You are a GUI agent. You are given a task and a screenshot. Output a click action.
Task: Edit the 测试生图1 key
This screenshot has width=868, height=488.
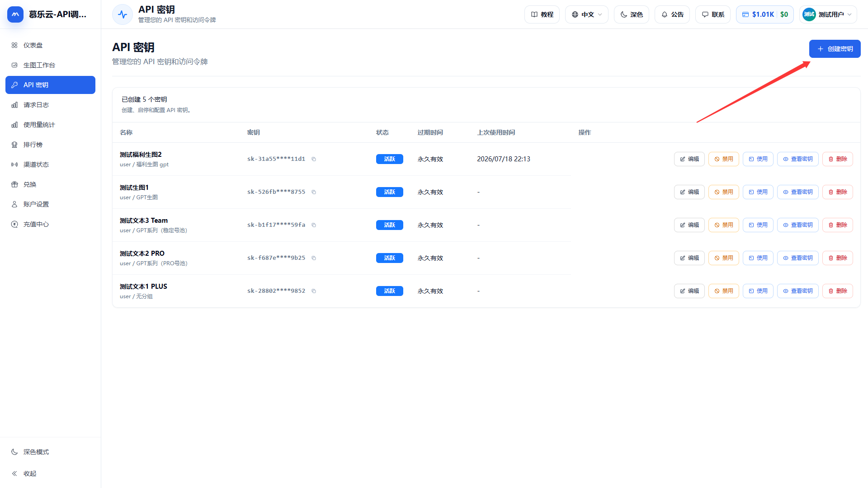point(689,192)
